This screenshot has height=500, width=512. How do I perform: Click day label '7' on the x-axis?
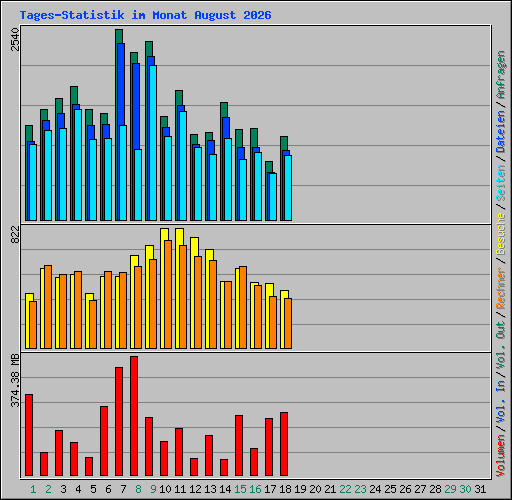point(123,489)
